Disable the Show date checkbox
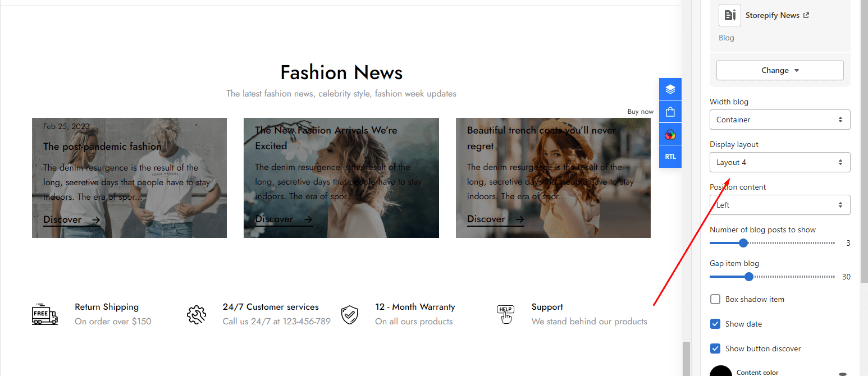The image size is (868, 376). (x=715, y=324)
